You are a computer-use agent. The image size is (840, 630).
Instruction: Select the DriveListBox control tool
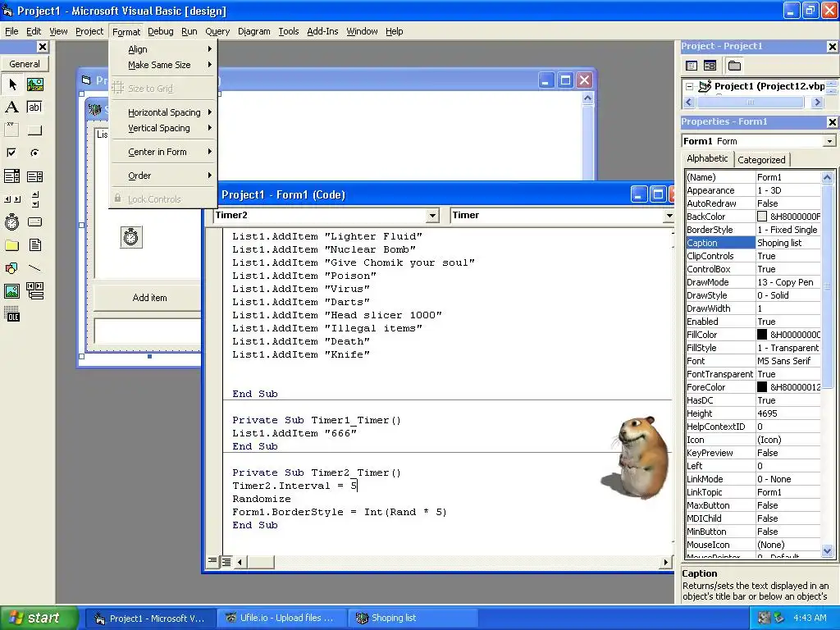coord(34,221)
